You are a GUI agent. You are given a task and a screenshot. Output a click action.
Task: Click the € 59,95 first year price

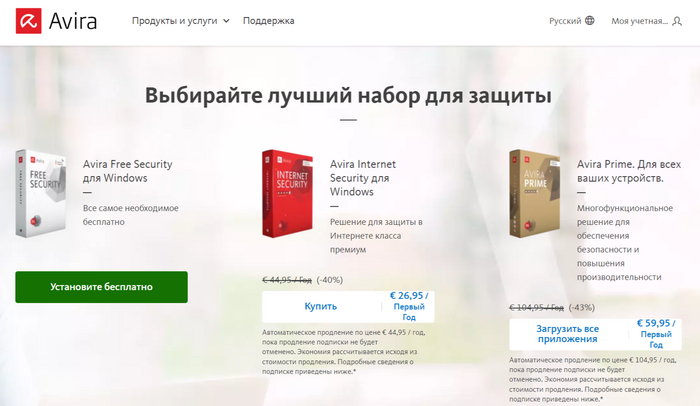click(656, 334)
